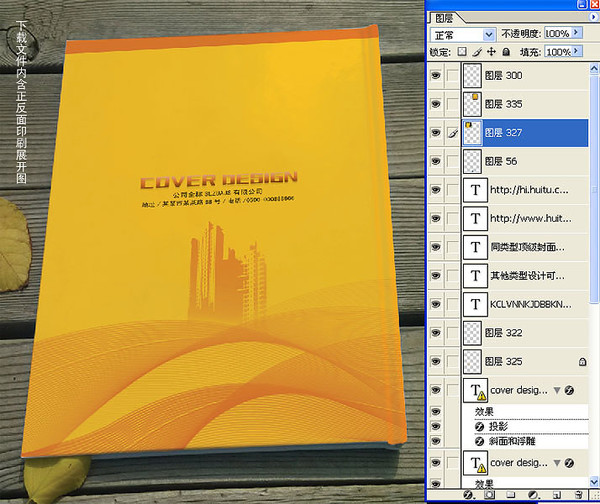Click the 效果 label under first cover desig
Image resolution: width=600 pixels, height=504 pixels.
point(484,412)
